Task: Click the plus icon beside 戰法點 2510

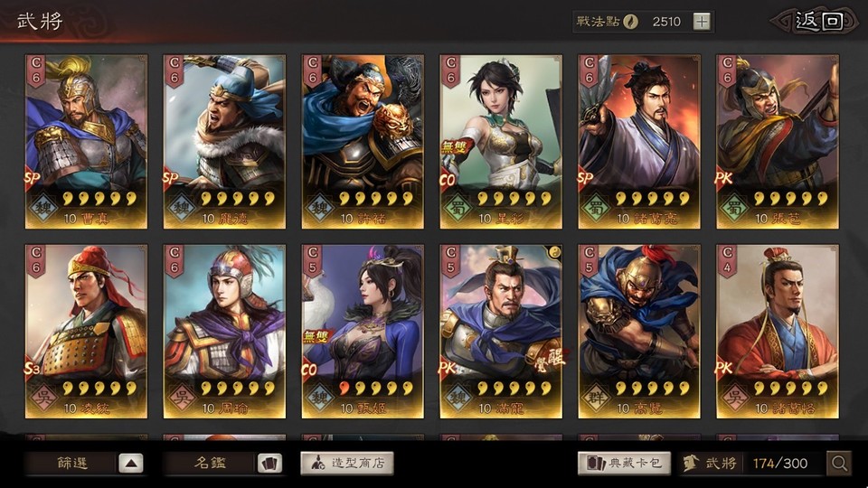Action: 702,22
